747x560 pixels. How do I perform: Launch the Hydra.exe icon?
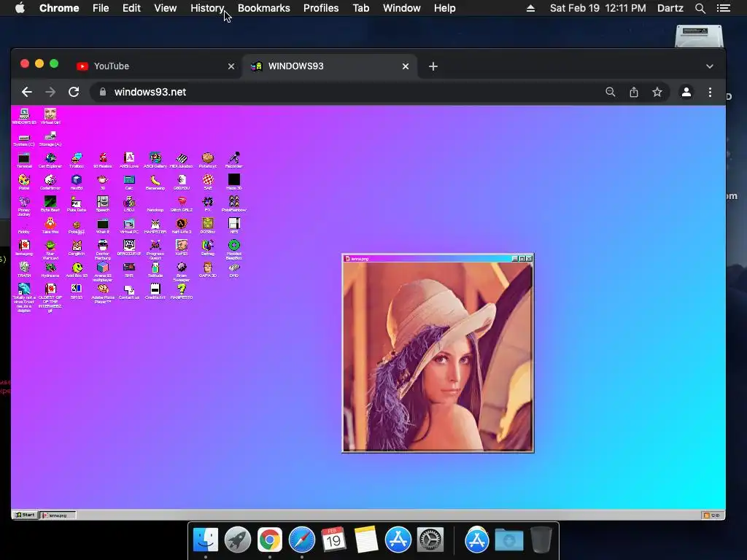(x=50, y=270)
